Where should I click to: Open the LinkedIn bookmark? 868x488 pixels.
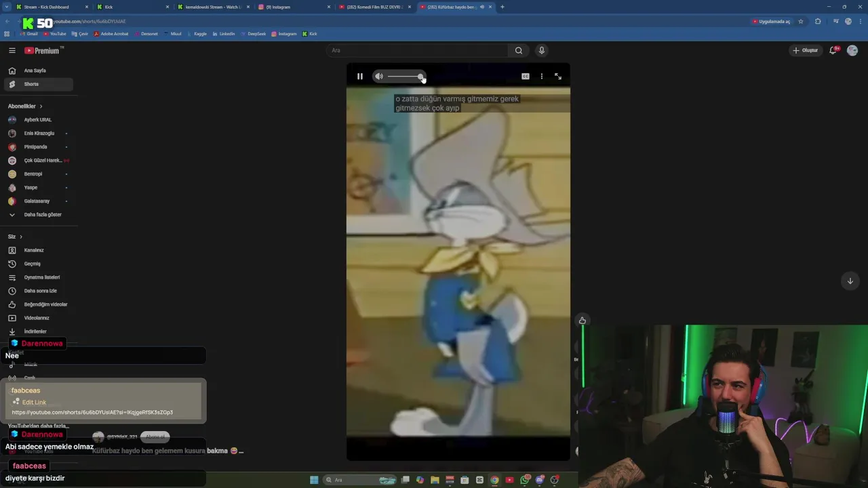(224, 34)
